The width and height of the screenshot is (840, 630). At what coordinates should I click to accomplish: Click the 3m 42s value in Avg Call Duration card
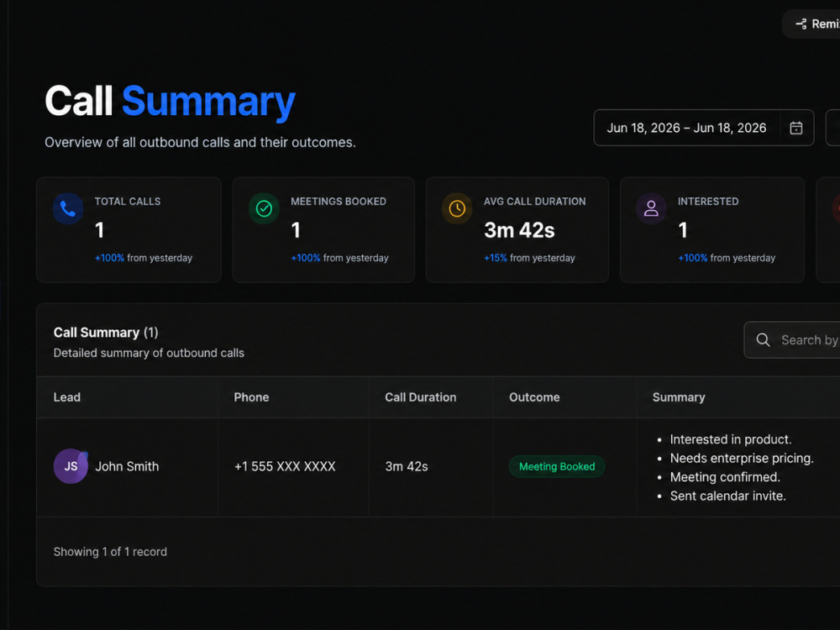519,230
